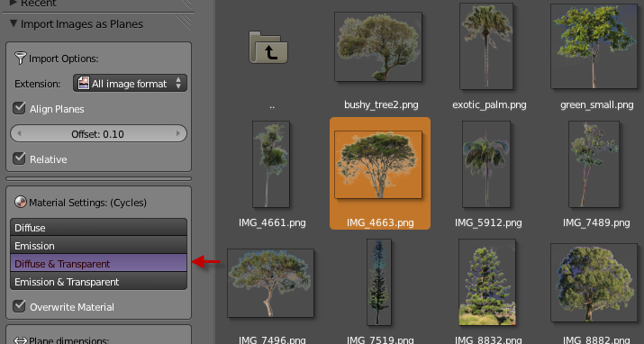
Task: Select the Diffuse & Transparent option
Action: pyautogui.click(x=98, y=263)
